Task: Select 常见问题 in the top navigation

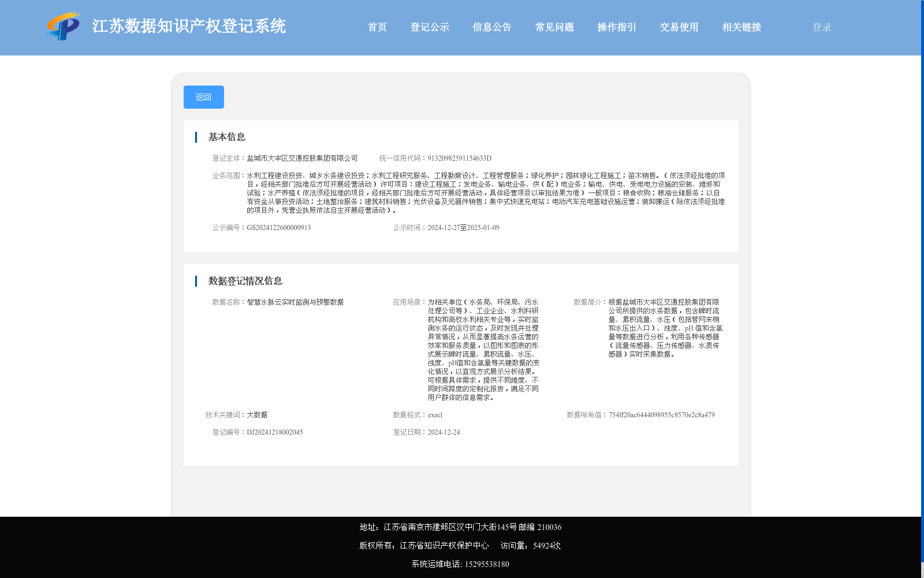Action: tap(554, 27)
